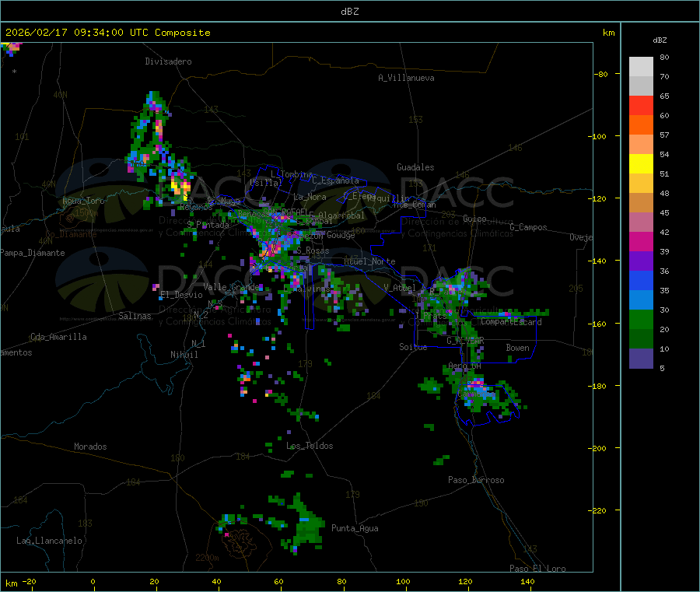Click the S_Rosas place label
This screenshot has width=700, height=592.
(x=313, y=250)
